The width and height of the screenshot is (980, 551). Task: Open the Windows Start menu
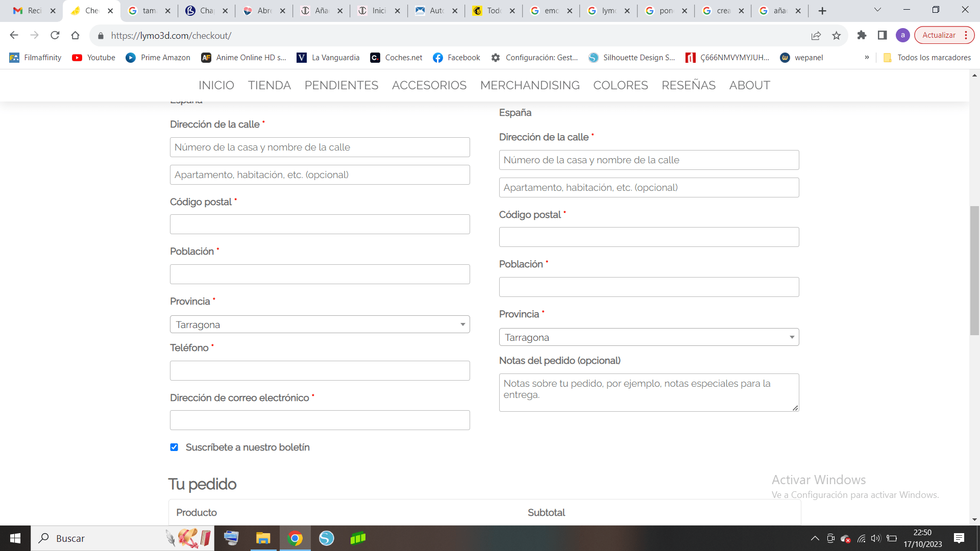coord(15,538)
